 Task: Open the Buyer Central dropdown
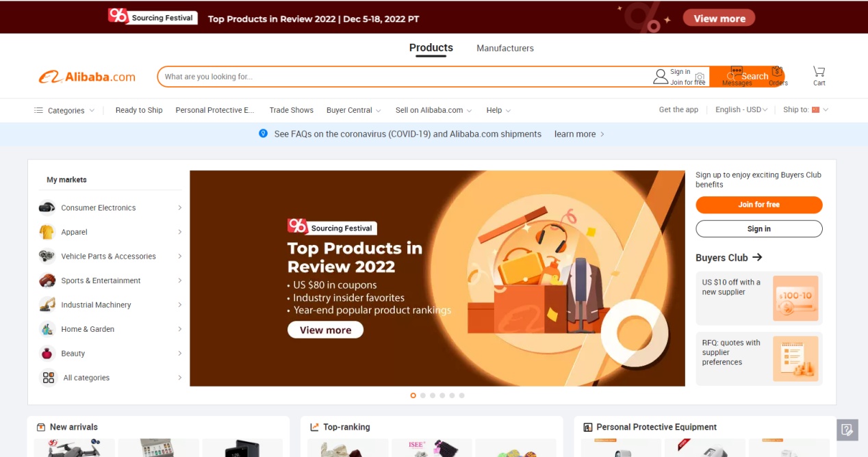(354, 110)
